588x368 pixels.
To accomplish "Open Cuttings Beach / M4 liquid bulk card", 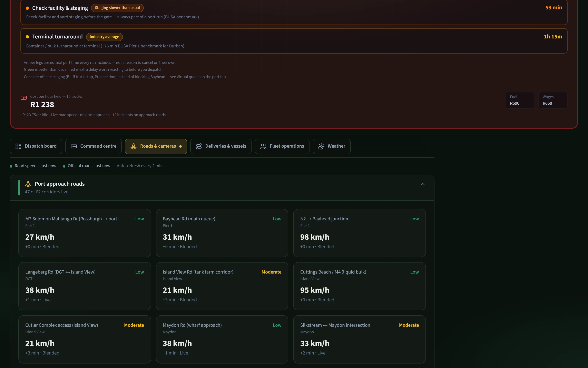I will [359, 286].
